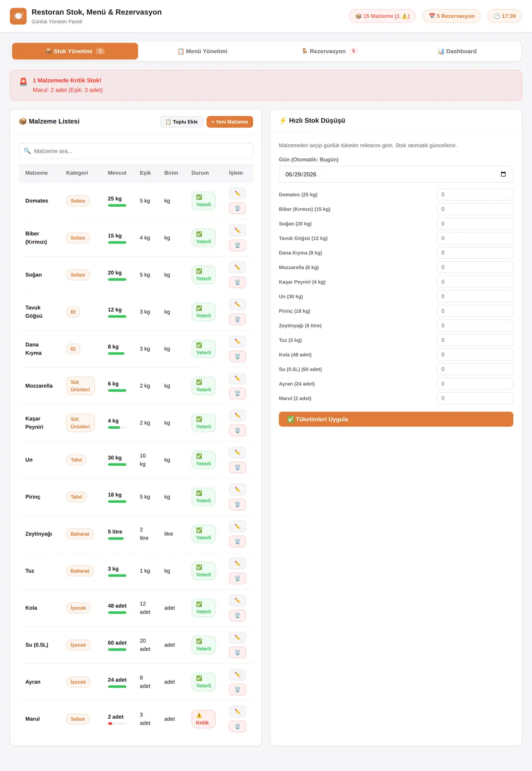Screen dimensions: 532x771
Task: Click the pencil edit icon for Mozzarella
Action: [x=237, y=378]
